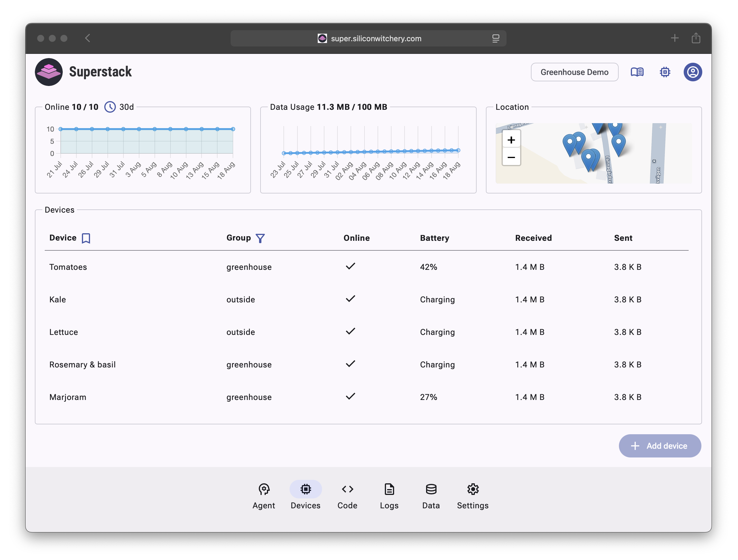738x560 pixels.
Task: Click the browser address bar URL
Action: (376, 38)
